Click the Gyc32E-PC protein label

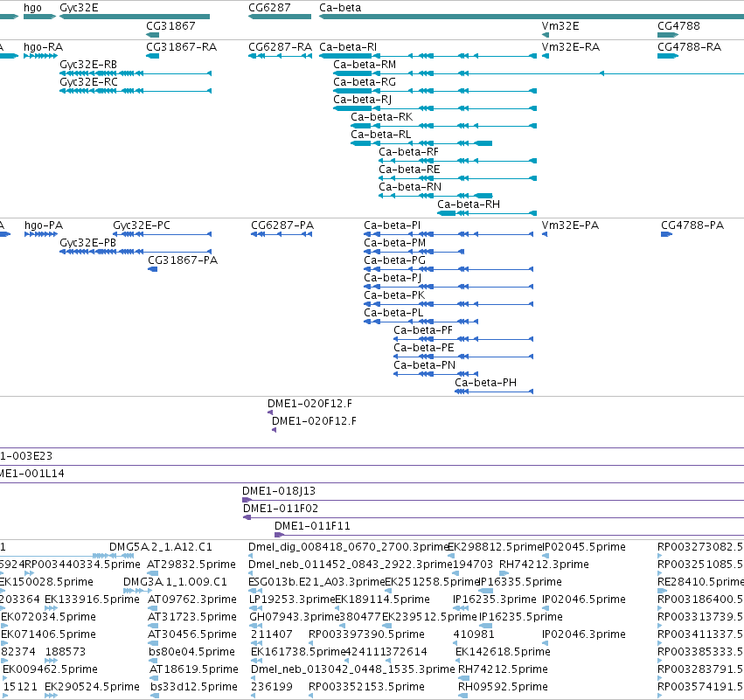pyautogui.click(x=142, y=225)
